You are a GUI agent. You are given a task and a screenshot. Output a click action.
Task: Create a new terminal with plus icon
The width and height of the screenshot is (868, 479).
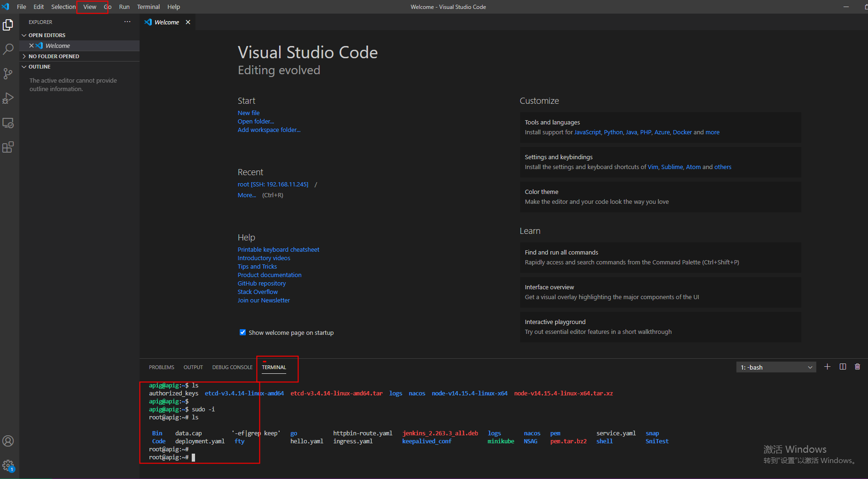pyautogui.click(x=827, y=367)
